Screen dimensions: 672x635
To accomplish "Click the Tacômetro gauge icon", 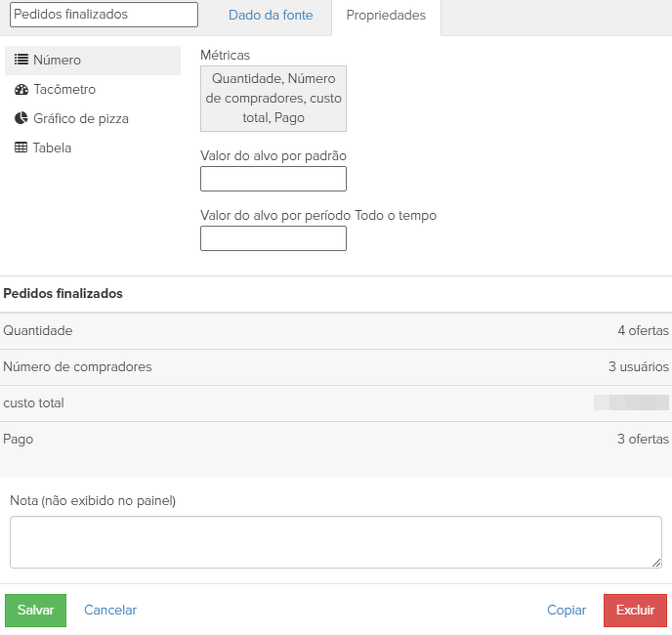I will [21, 90].
